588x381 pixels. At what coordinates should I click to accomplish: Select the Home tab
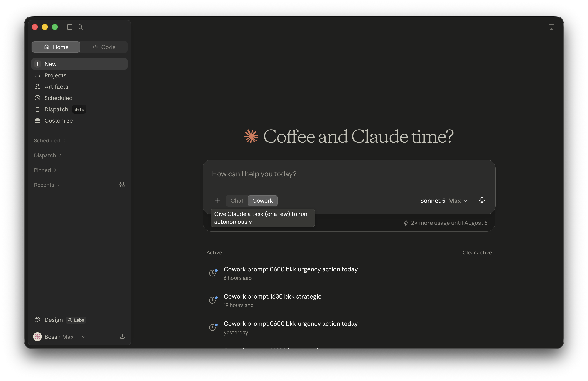coord(56,47)
